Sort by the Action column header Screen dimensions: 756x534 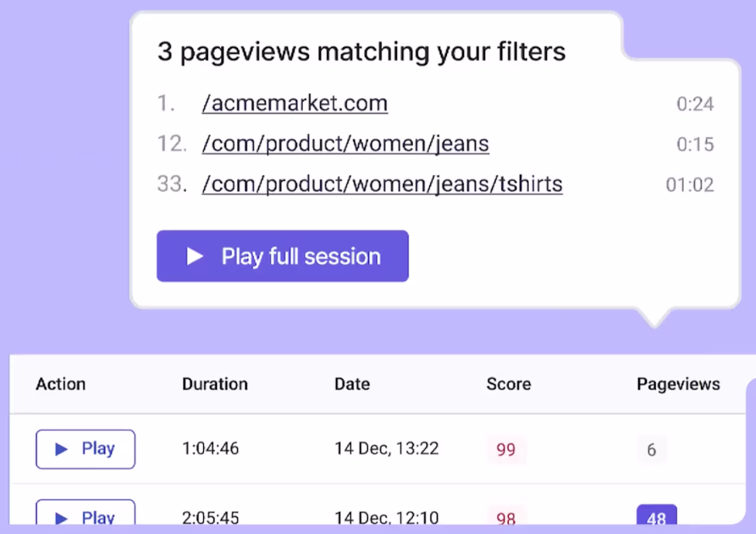(x=61, y=384)
